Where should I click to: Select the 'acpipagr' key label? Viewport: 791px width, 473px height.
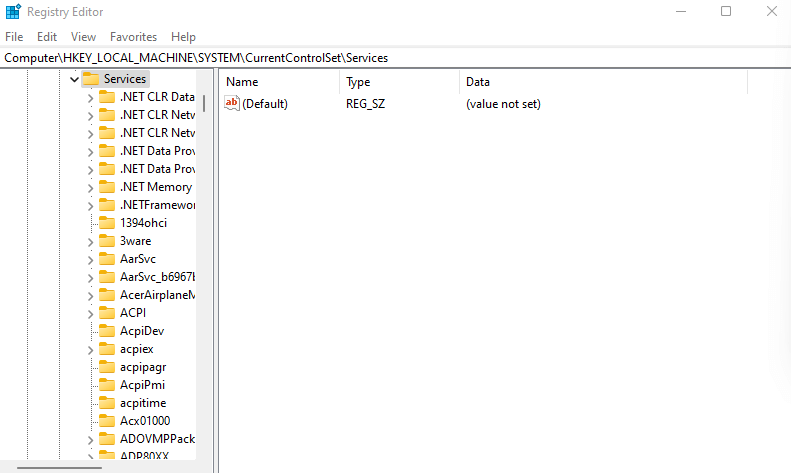click(143, 367)
